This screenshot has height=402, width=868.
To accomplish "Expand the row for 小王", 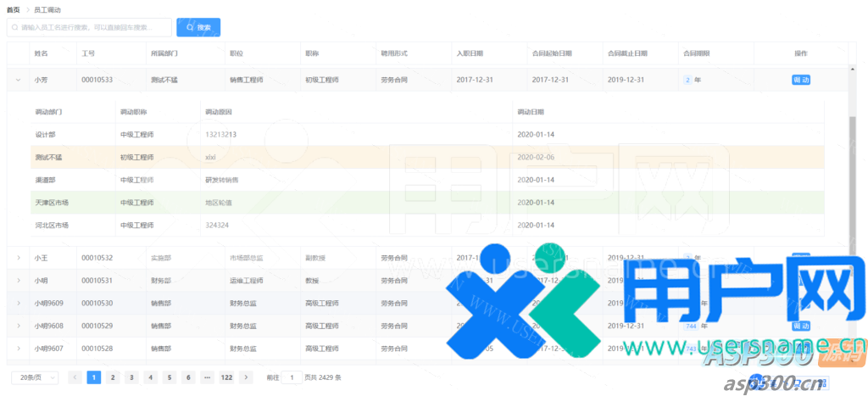I will (19, 257).
